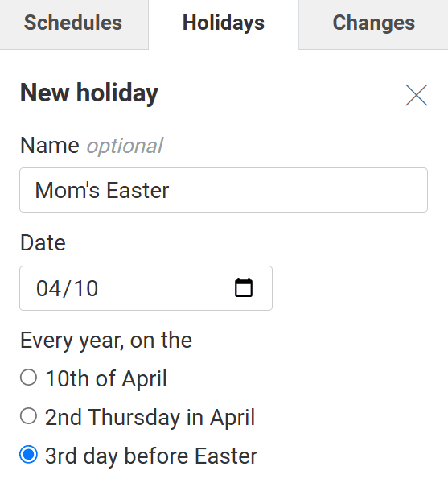Open the Changes tab
The height and width of the screenshot is (483, 448).
[x=373, y=23]
